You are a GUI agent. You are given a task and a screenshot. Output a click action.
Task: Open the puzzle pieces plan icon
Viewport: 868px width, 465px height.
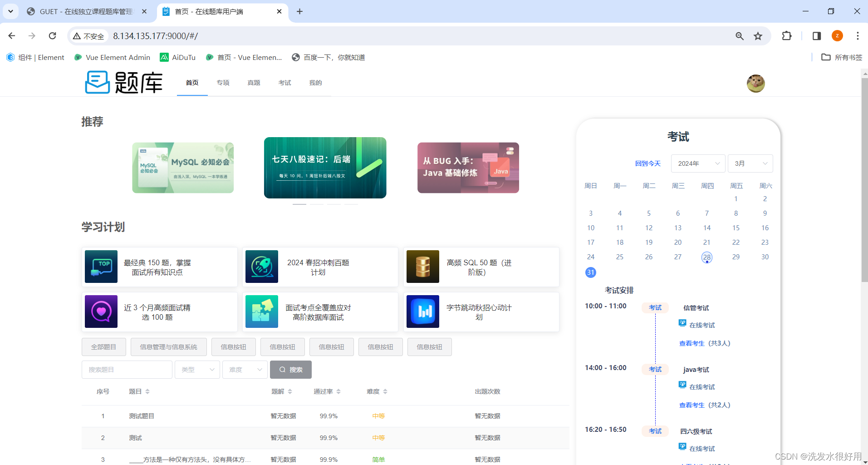[262, 312]
